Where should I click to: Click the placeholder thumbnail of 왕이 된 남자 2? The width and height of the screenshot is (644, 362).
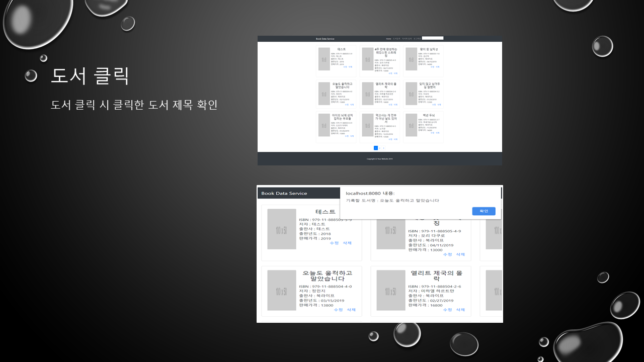point(411,59)
